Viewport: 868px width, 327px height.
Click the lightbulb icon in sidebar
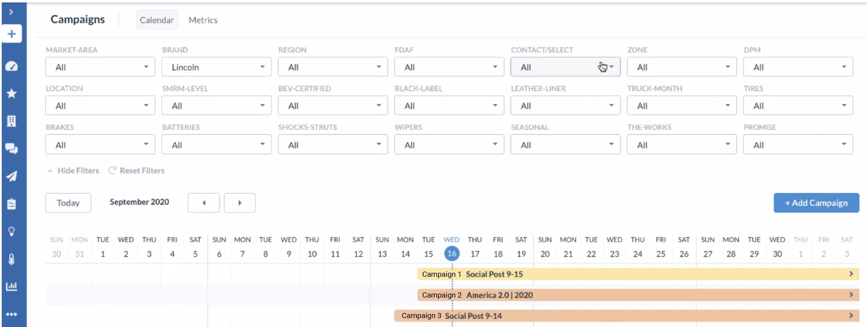tap(12, 231)
